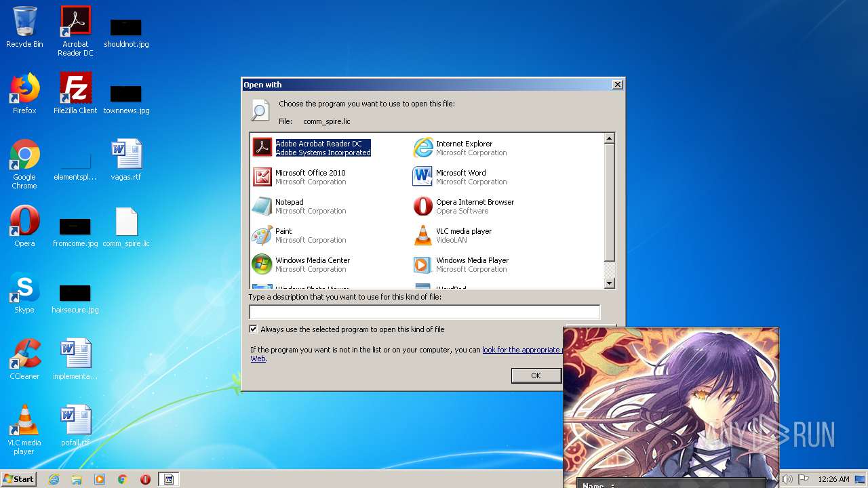Click the anime character image window
This screenshot has height=488, width=868.
pos(671,407)
